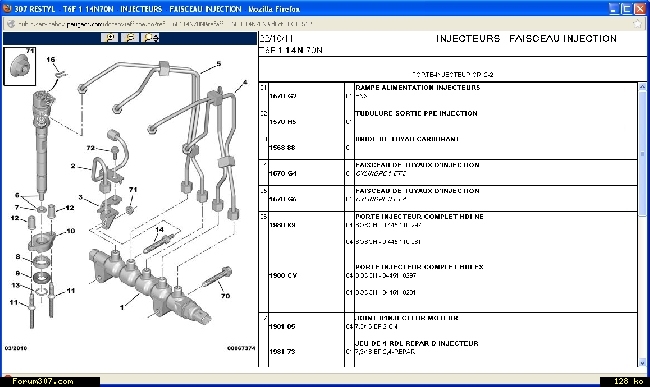Select part number 1570 G4

pyautogui.click(x=283, y=174)
